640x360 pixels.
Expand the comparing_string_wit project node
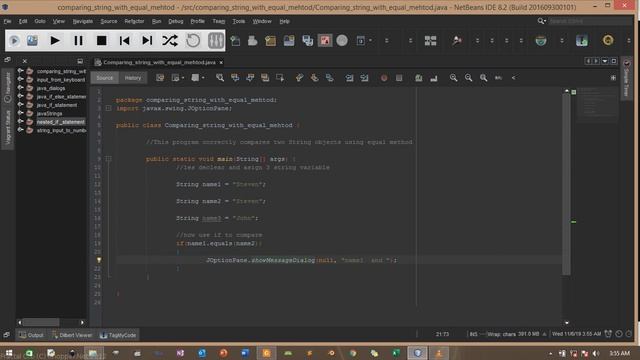pos(20,71)
